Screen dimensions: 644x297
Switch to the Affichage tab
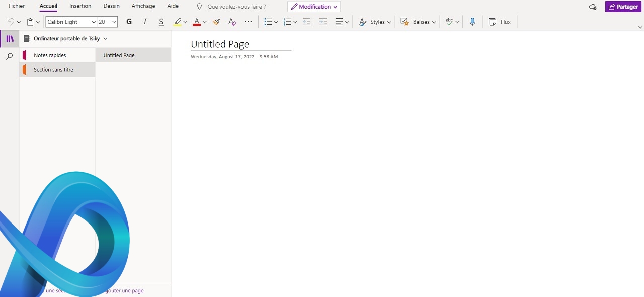pos(143,6)
